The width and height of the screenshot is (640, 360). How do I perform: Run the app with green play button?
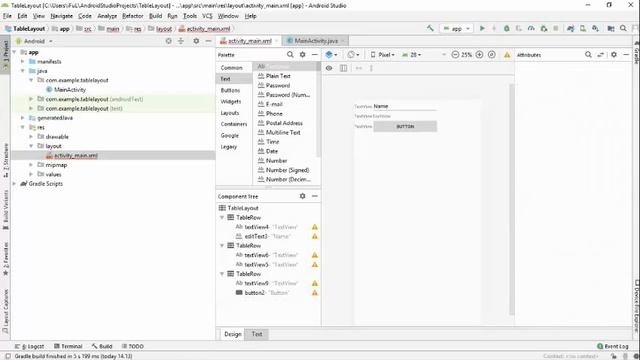[482, 29]
